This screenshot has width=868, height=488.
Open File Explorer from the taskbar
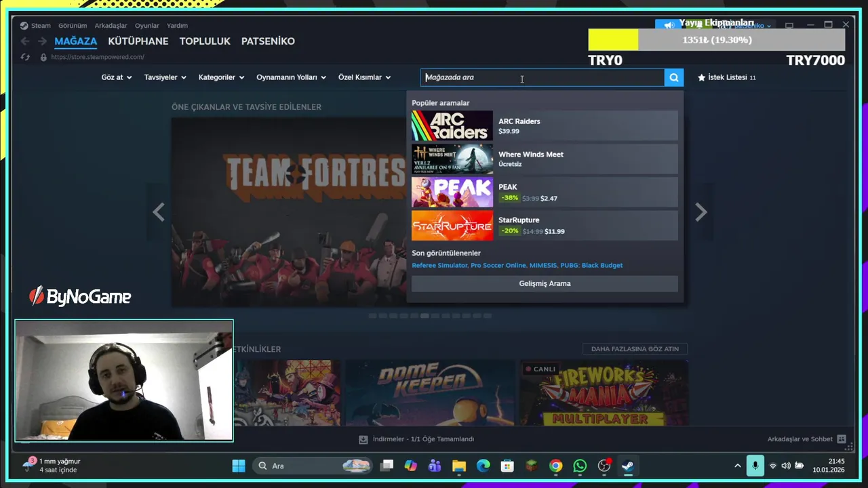point(459,466)
